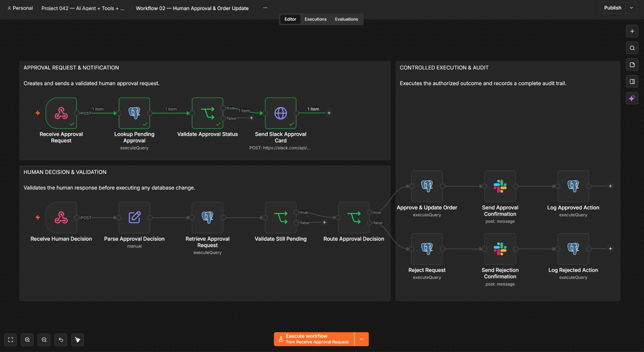The height and width of the screenshot is (352, 644).
Task: Click the add node plus button in the right toolbar
Action: pos(632,31)
